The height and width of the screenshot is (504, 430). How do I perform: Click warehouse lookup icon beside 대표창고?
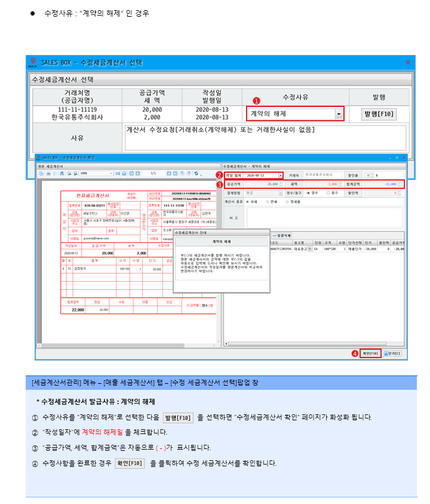(x=309, y=249)
